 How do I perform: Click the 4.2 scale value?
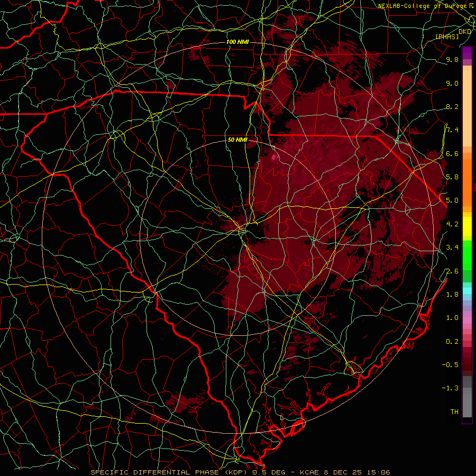(x=452, y=224)
